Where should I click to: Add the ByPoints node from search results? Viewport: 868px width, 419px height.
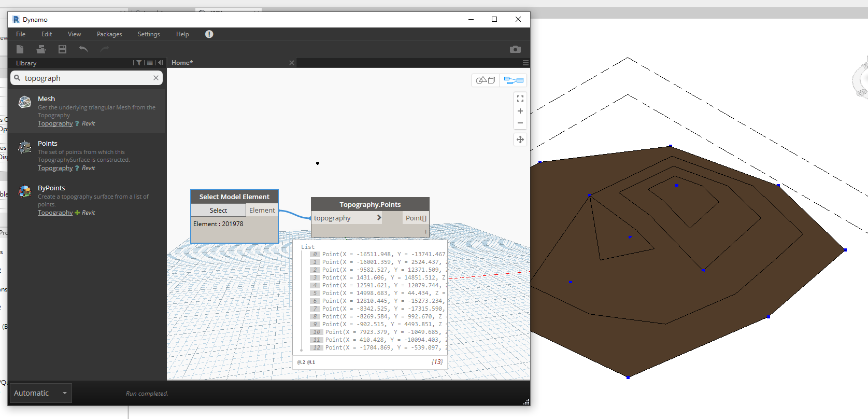coord(87,200)
